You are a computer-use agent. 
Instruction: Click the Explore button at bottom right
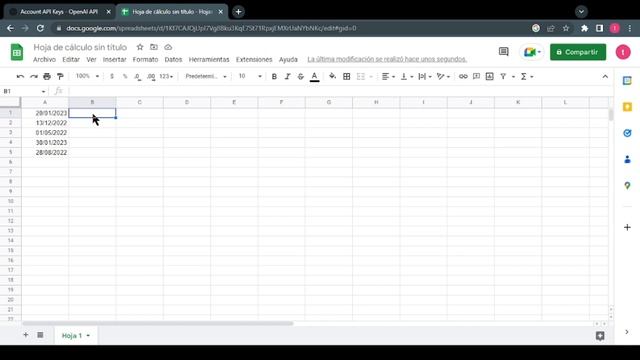click(x=600, y=336)
